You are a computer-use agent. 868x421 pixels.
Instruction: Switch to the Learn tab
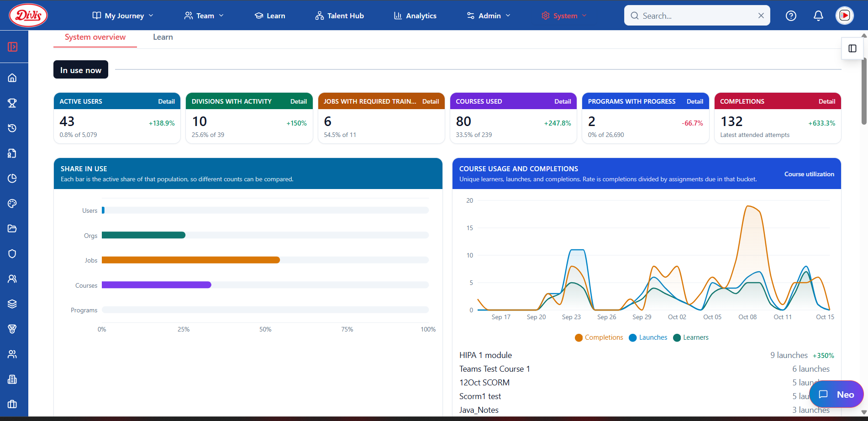(163, 37)
